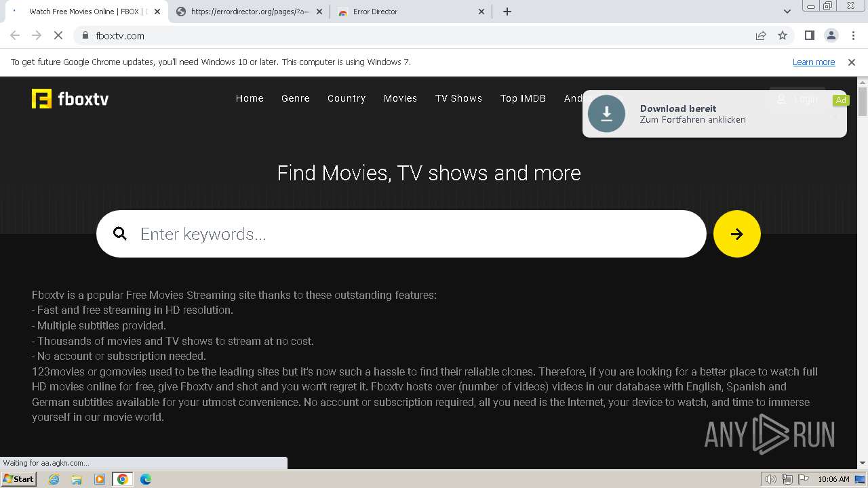868x488 pixels.
Task: Open the Genre menu
Action: pos(296,98)
